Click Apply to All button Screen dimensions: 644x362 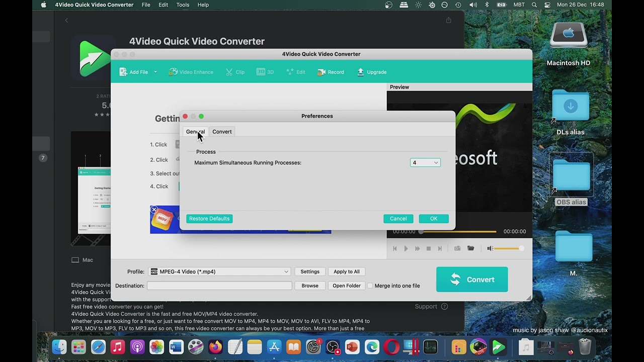[347, 271]
